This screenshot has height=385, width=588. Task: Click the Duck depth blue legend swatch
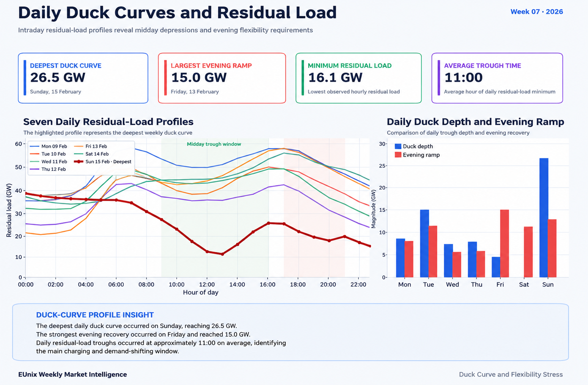pos(398,146)
